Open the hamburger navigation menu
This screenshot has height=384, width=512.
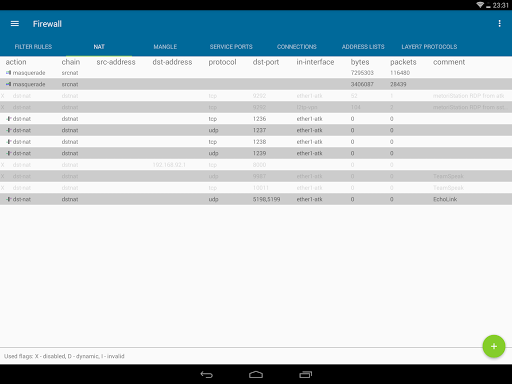(x=15, y=24)
